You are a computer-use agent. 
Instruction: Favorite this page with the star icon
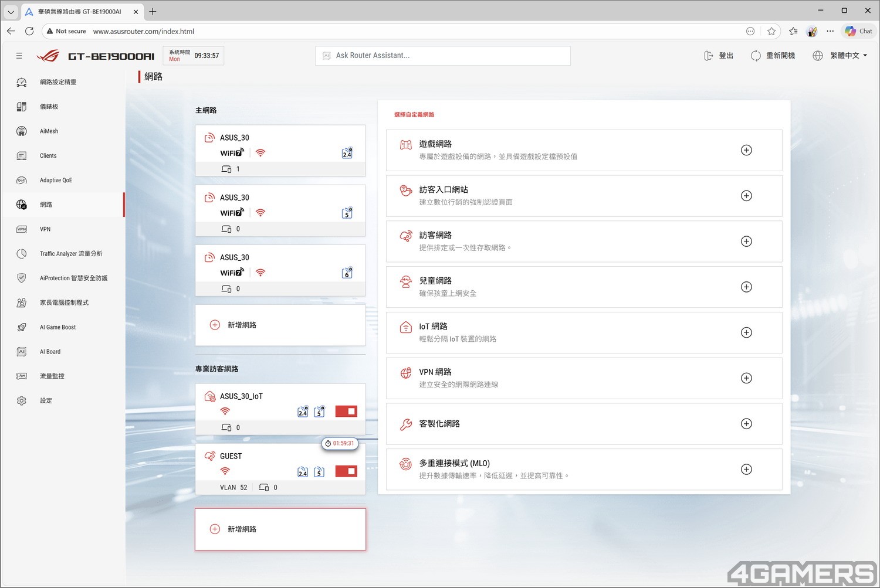[x=771, y=31]
